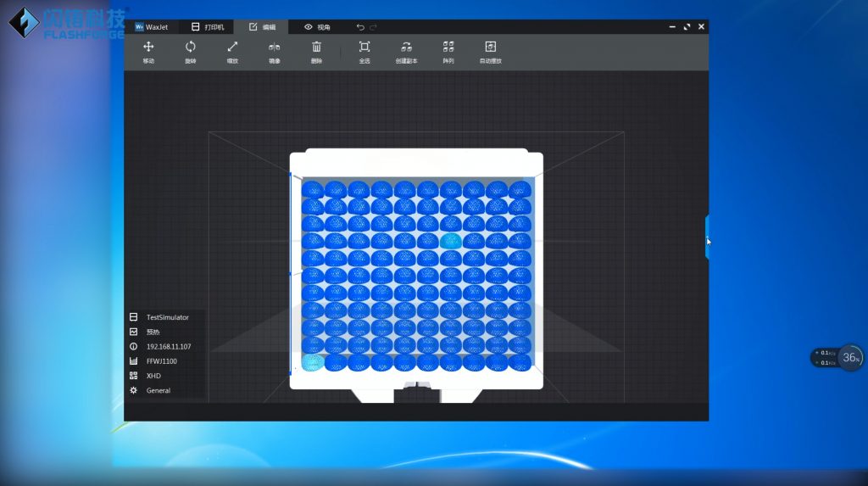
Task: Select the light-blue model in the build plate's middle rows
Action: pos(451,240)
